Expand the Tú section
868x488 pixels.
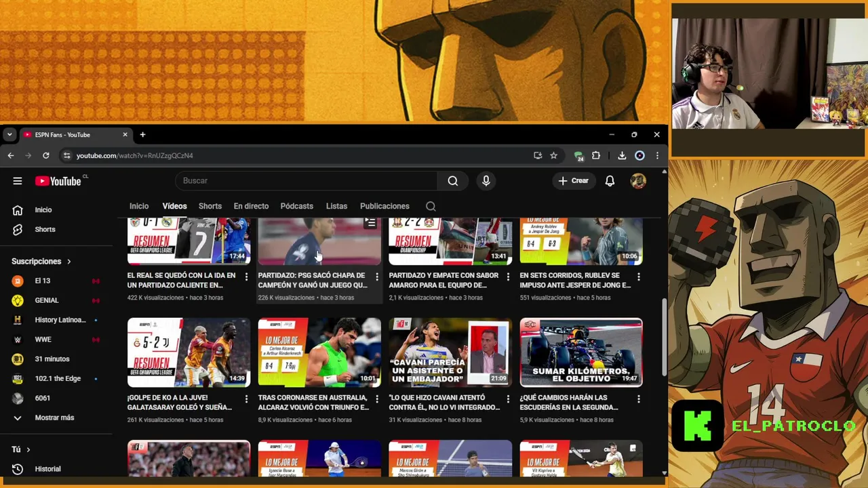coord(21,449)
